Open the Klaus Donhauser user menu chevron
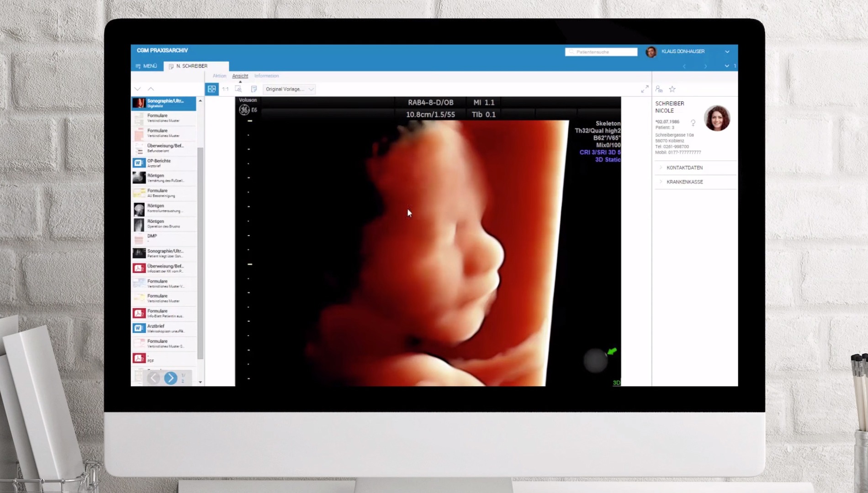The width and height of the screenshot is (868, 493). point(727,52)
